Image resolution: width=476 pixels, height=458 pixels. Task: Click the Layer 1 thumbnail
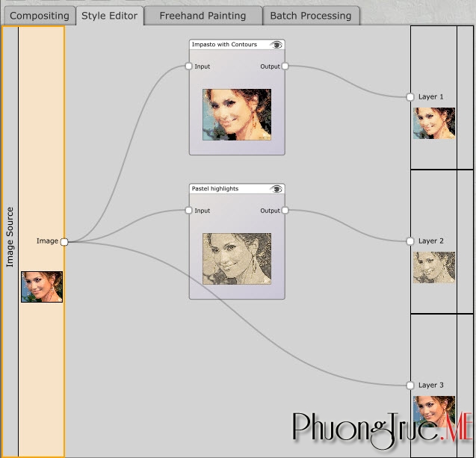434,123
